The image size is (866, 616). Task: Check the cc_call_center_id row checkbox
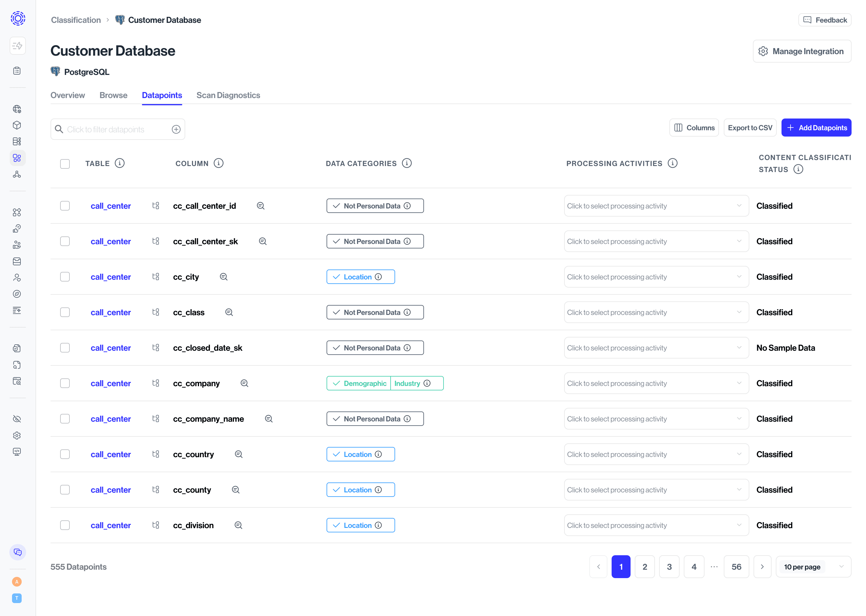click(65, 206)
